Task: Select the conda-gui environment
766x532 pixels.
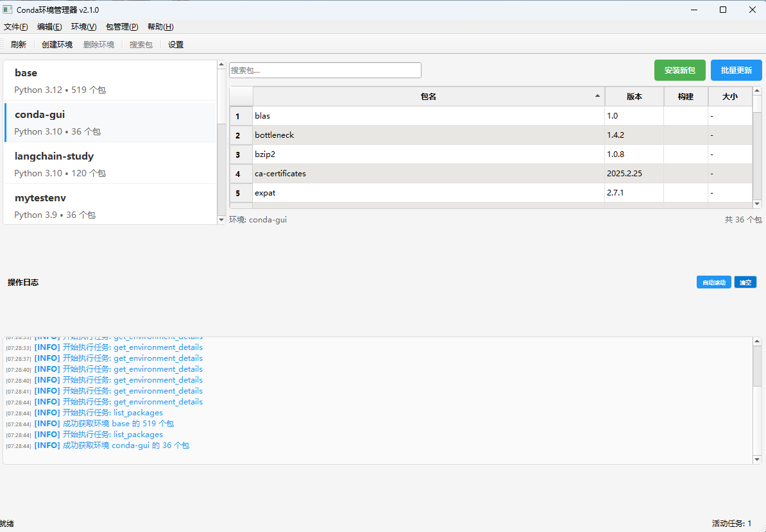Action: click(x=110, y=122)
